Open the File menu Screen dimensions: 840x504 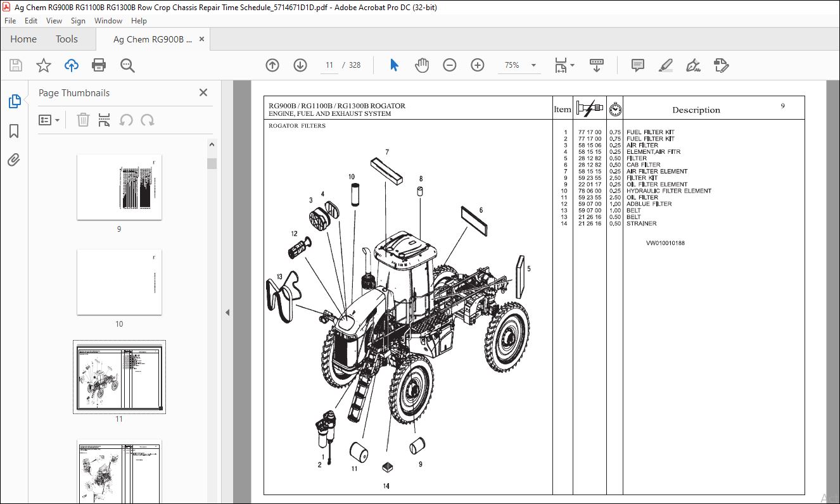(x=10, y=21)
